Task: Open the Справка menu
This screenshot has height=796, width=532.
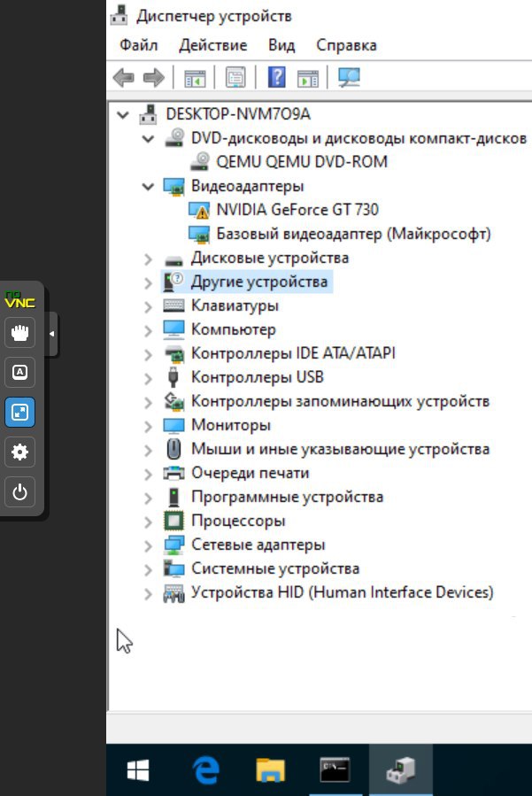Action: (346, 45)
